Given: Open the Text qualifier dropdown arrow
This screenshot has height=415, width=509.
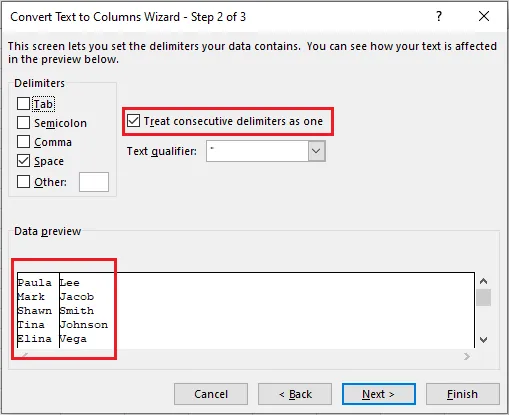Looking at the screenshot, I should [316, 151].
